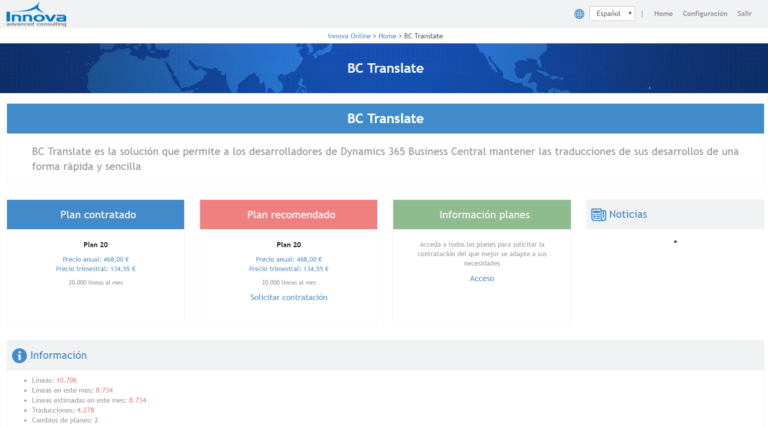
Task: Click Líneas en este mes entry
Action: (72, 390)
